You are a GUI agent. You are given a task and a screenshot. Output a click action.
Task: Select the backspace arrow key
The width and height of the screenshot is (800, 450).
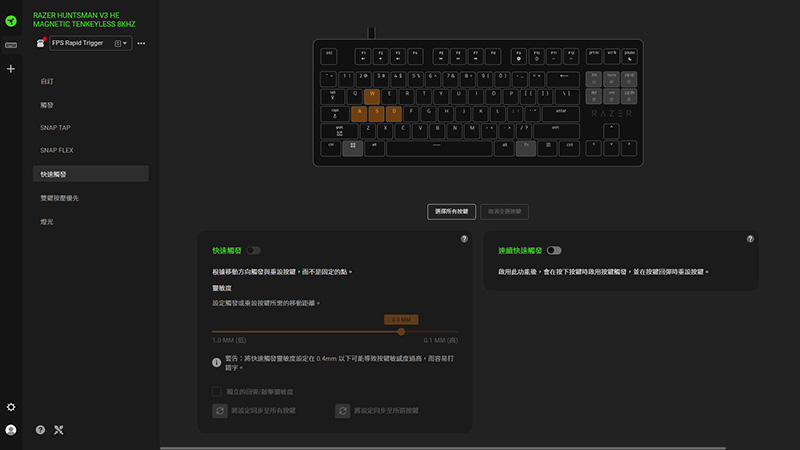pos(563,79)
